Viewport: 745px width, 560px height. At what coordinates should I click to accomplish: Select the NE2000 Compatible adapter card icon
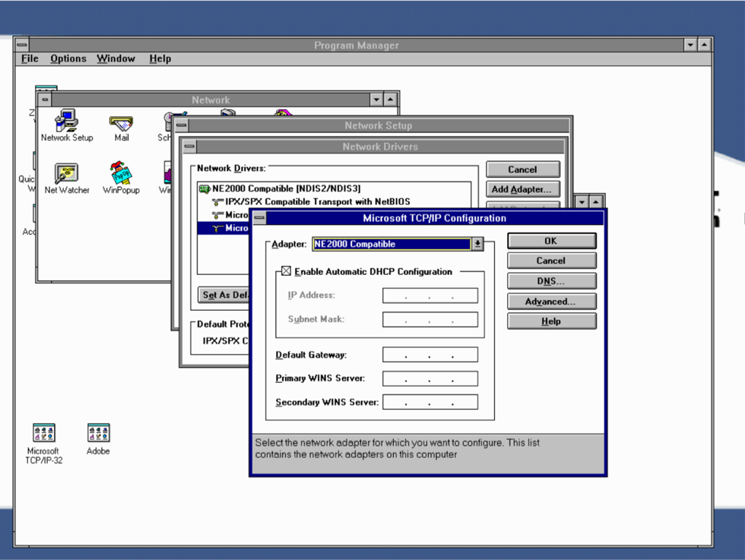204,189
